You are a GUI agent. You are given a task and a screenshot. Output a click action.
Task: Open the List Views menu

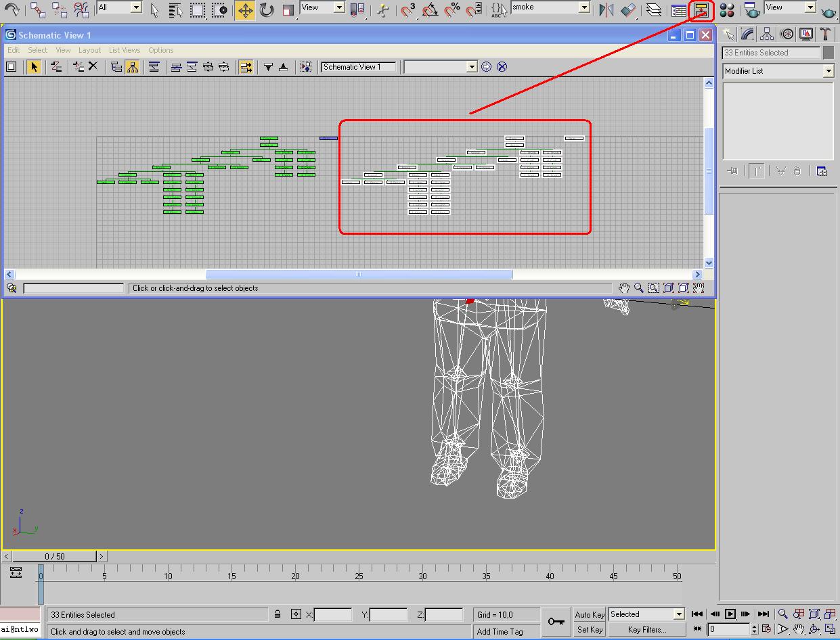point(125,50)
